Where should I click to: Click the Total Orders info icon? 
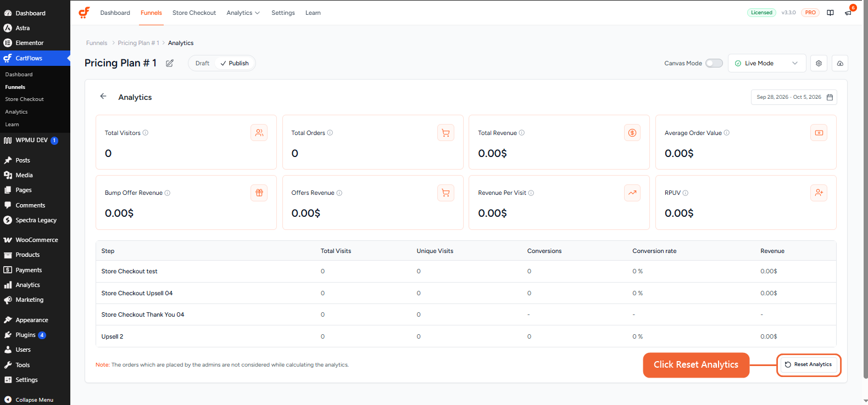pyautogui.click(x=330, y=133)
